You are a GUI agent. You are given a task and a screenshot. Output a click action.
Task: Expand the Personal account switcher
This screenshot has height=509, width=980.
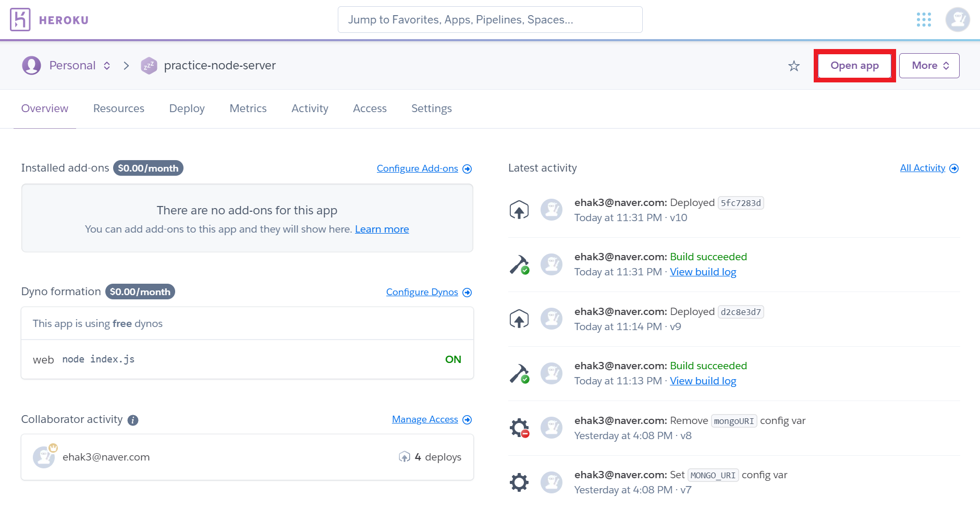[107, 66]
